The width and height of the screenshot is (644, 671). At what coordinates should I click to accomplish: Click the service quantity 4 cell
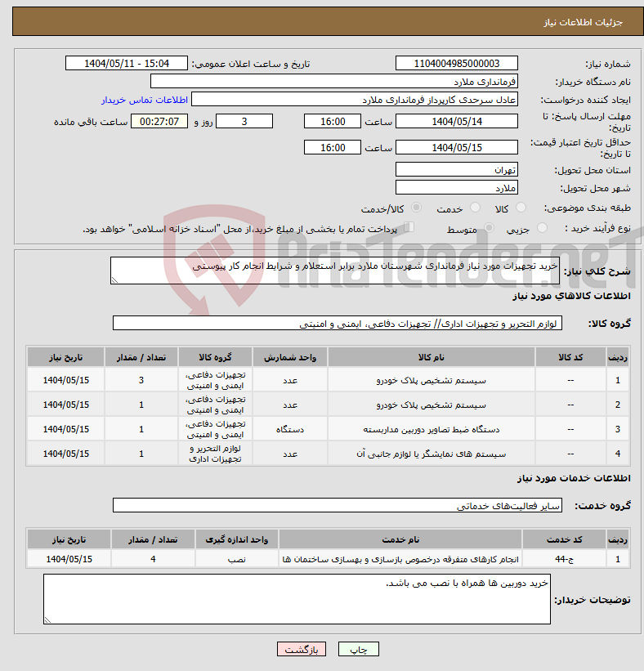coord(153,559)
